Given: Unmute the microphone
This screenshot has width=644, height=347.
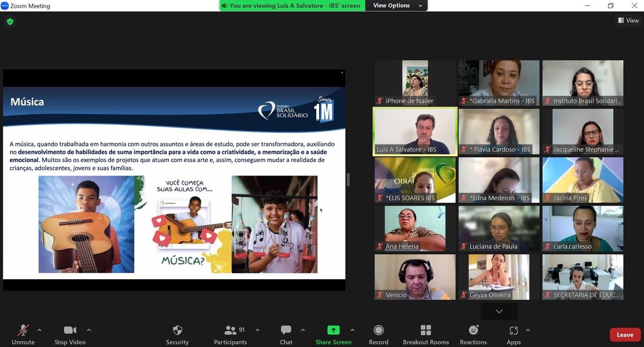Looking at the screenshot, I should pos(23,330).
